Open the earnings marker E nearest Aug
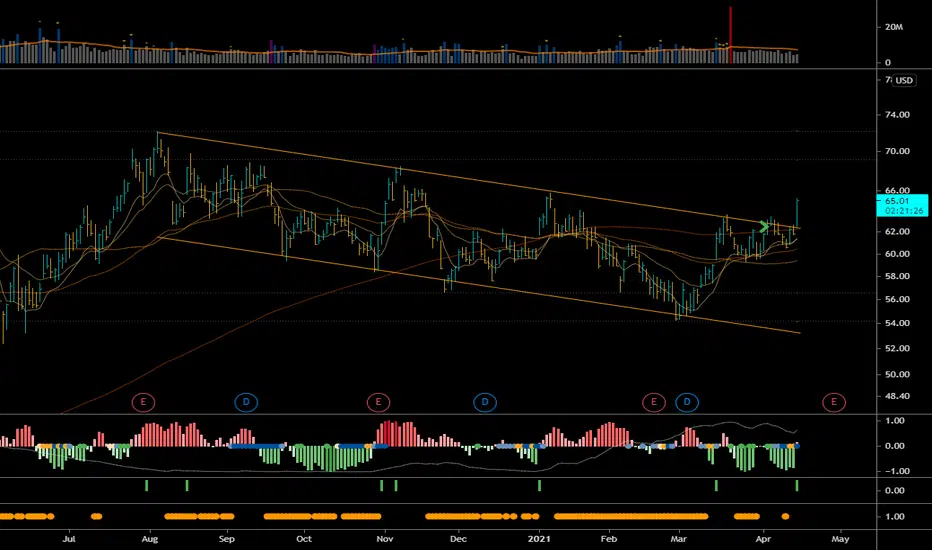932x550 pixels. [143, 402]
